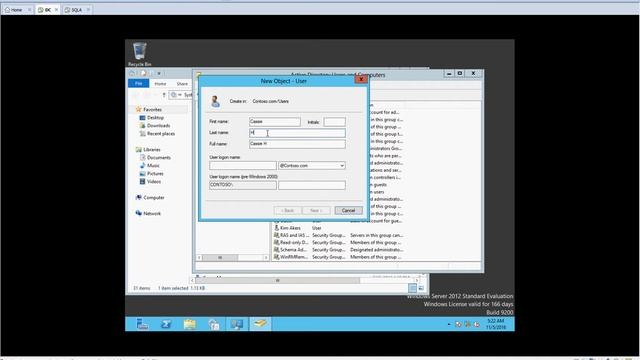Viewport: 640px width, 360px height.
Task: Click the First name field
Action: pyautogui.click(x=275, y=122)
